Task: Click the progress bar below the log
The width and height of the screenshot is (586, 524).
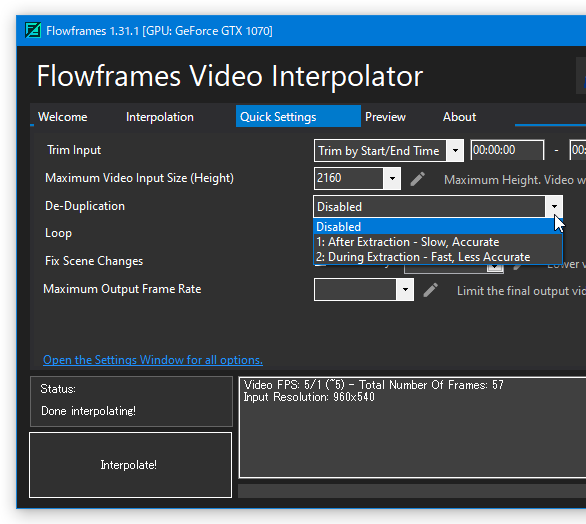Action: 412,491
